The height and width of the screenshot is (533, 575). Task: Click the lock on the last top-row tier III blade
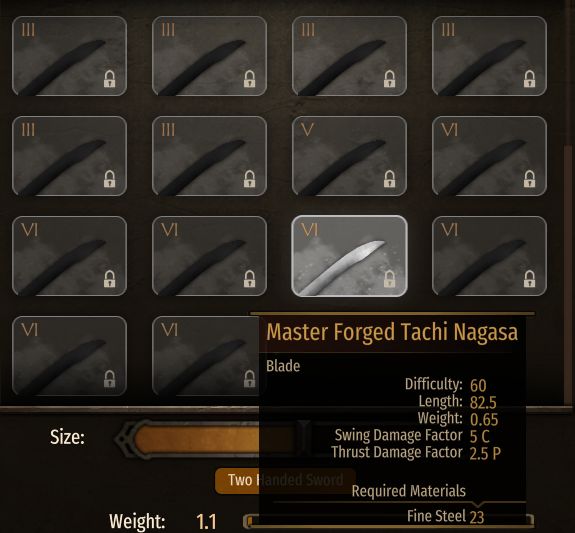tap(529, 79)
